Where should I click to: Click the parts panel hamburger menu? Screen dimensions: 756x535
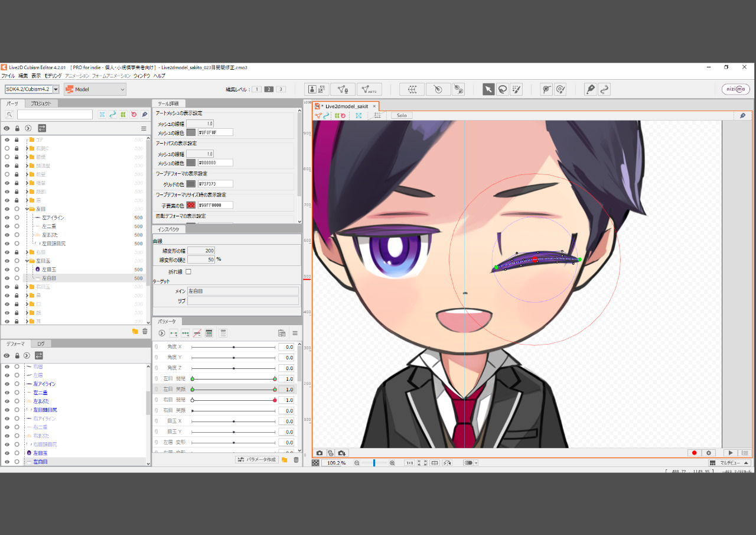(144, 128)
